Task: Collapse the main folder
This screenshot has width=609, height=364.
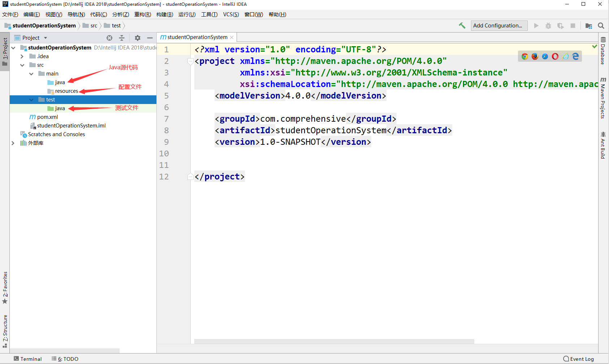Action: (x=31, y=74)
